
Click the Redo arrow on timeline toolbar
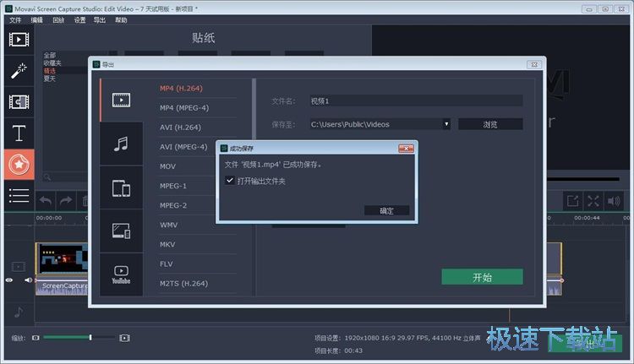click(x=65, y=200)
